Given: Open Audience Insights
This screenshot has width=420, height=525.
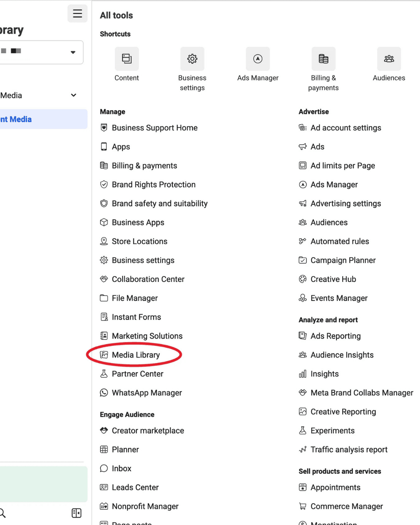Looking at the screenshot, I should tap(342, 355).
